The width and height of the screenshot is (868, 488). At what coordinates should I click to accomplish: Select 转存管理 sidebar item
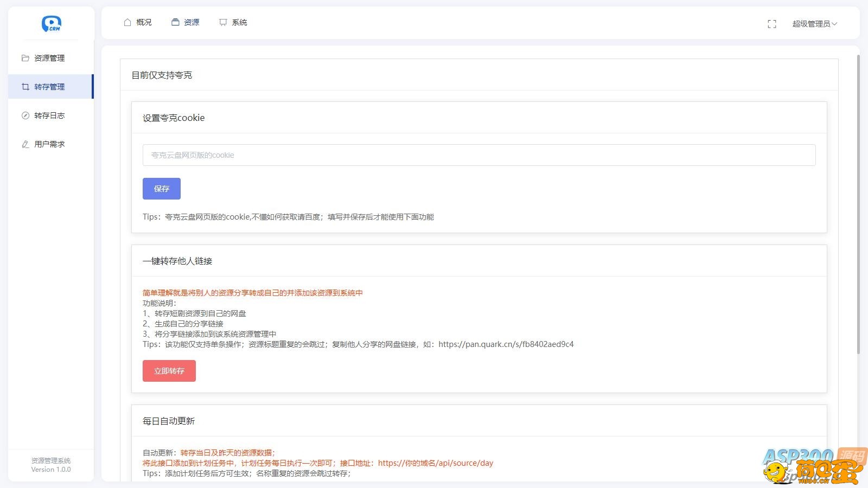[50, 87]
